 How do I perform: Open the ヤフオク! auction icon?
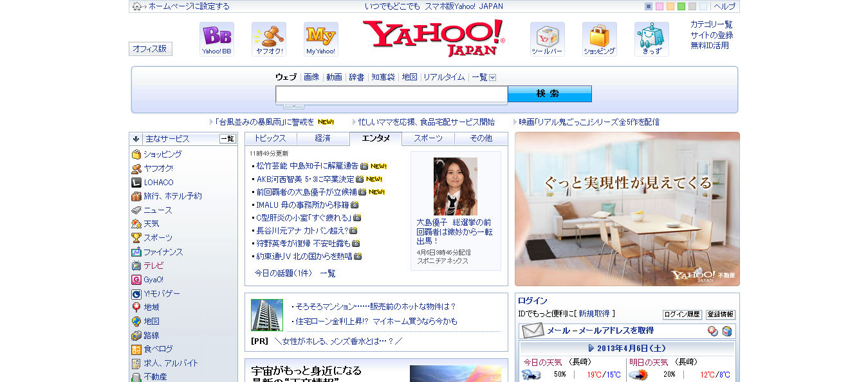pos(269,39)
